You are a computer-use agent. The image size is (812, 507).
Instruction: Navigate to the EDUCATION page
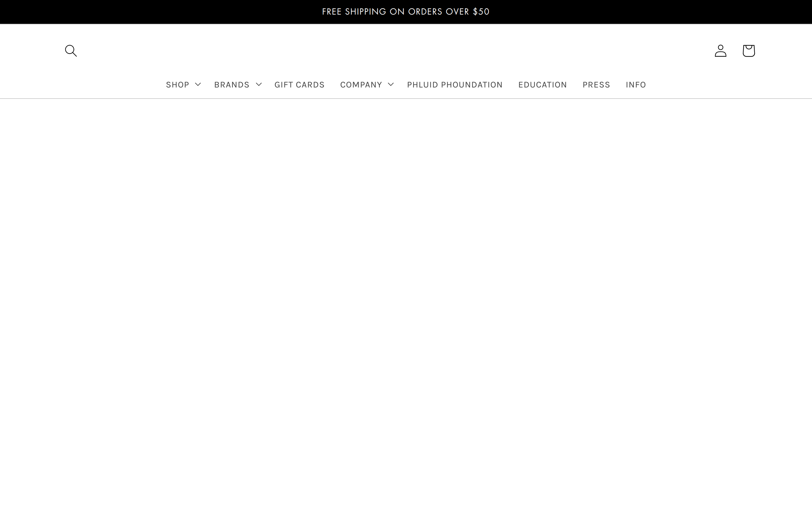(x=543, y=85)
